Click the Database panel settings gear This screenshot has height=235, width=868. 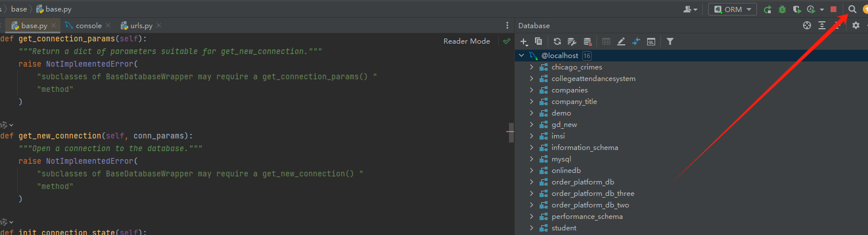[x=856, y=25]
